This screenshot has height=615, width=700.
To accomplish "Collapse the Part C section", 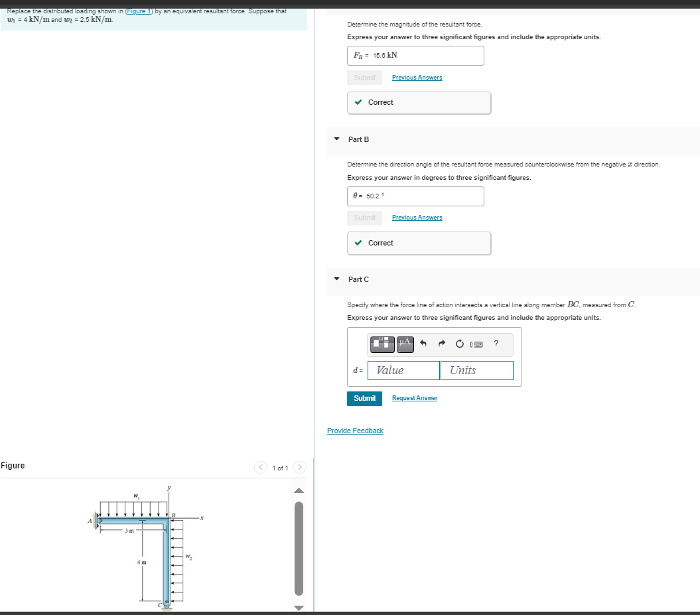I will [336, 279].
